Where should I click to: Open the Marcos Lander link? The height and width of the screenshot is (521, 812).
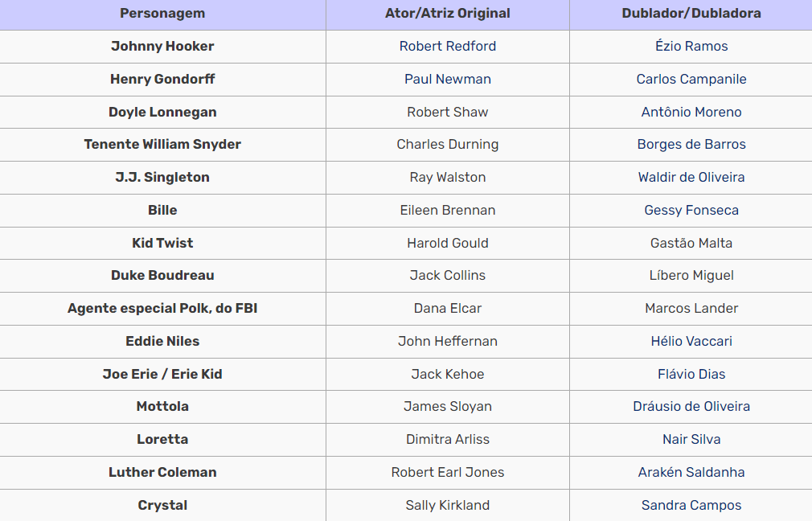click(x=691, y=308)
